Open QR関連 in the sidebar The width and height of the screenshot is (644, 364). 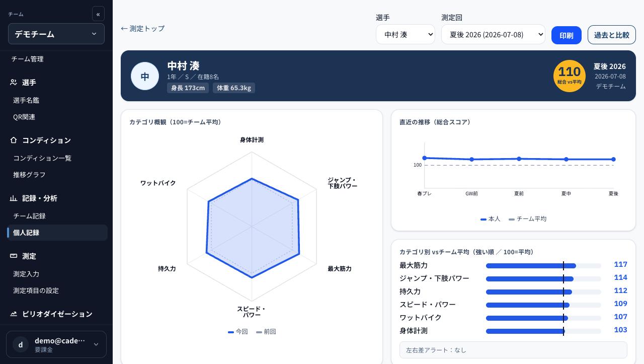pos(24,117)
